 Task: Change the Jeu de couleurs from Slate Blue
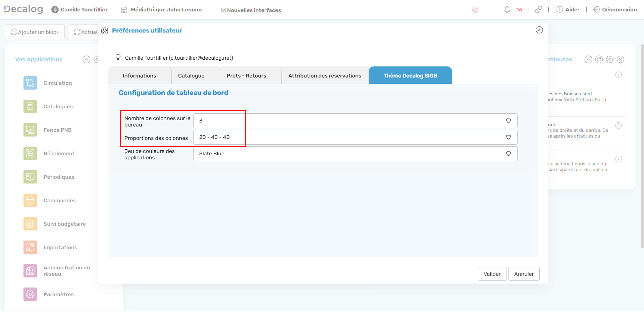click(508, 154)
